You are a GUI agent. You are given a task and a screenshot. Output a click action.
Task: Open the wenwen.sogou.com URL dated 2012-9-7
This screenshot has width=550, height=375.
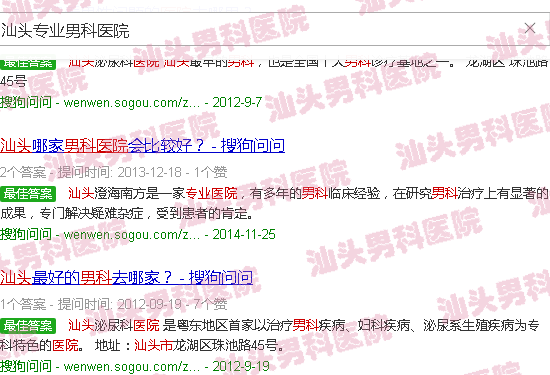tap(132, 102)
